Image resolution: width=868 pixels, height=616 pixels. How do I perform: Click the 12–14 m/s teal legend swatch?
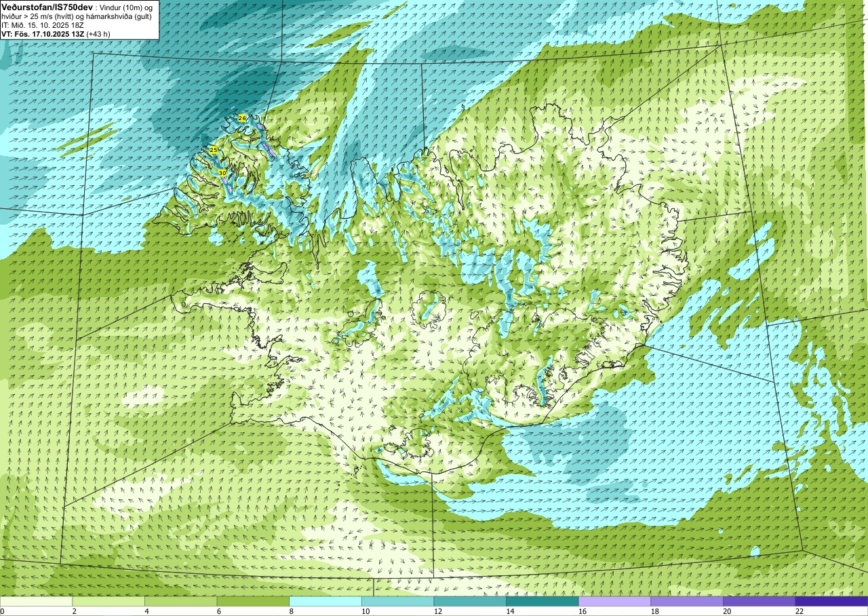pyautogui.click(x=470, y=601)
